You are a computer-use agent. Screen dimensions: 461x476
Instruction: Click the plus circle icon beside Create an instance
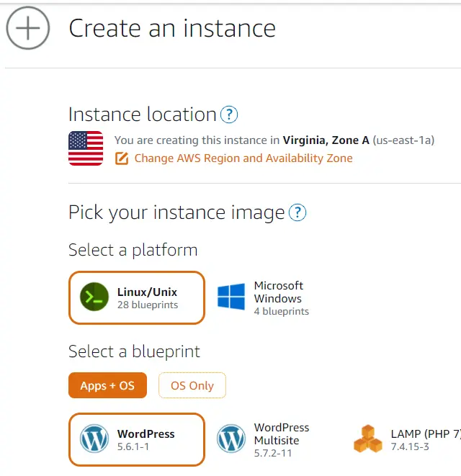pos(28,28)
